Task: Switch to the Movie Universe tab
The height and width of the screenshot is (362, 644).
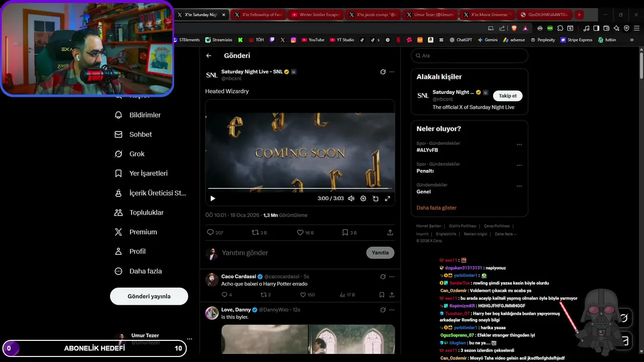Action: (x=487, y=15)
